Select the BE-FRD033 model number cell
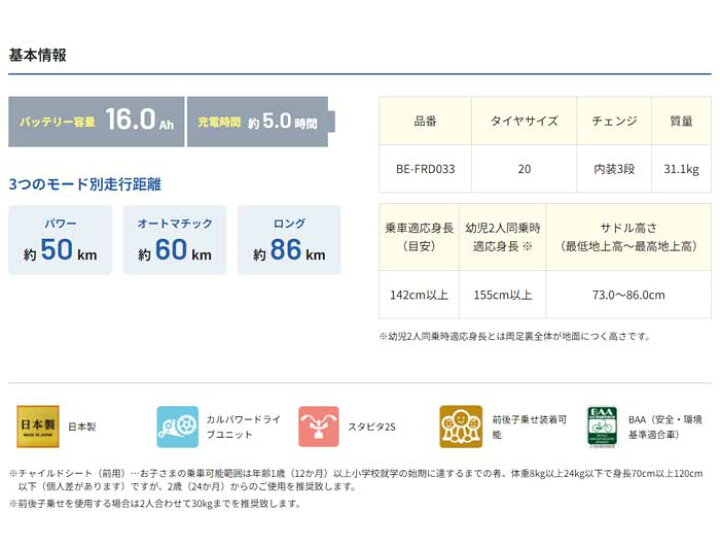The width and height of the screenshot is (720, 545). tap(425, 169)
